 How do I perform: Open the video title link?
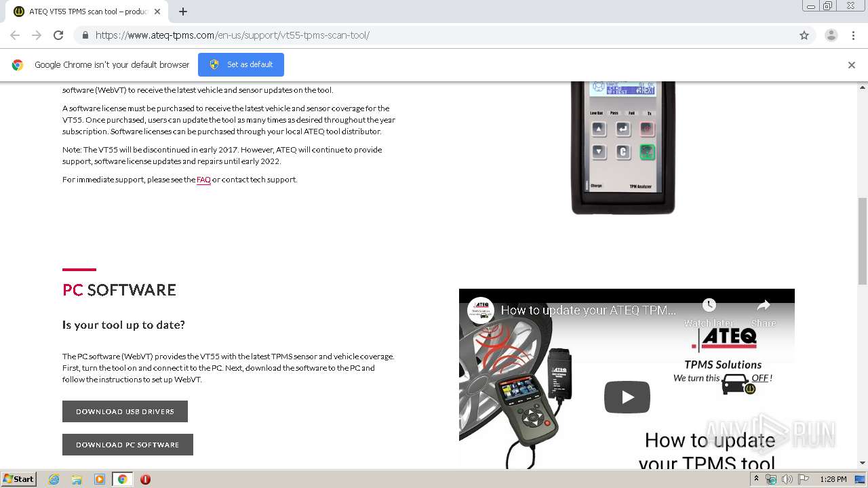coord(588,310)
